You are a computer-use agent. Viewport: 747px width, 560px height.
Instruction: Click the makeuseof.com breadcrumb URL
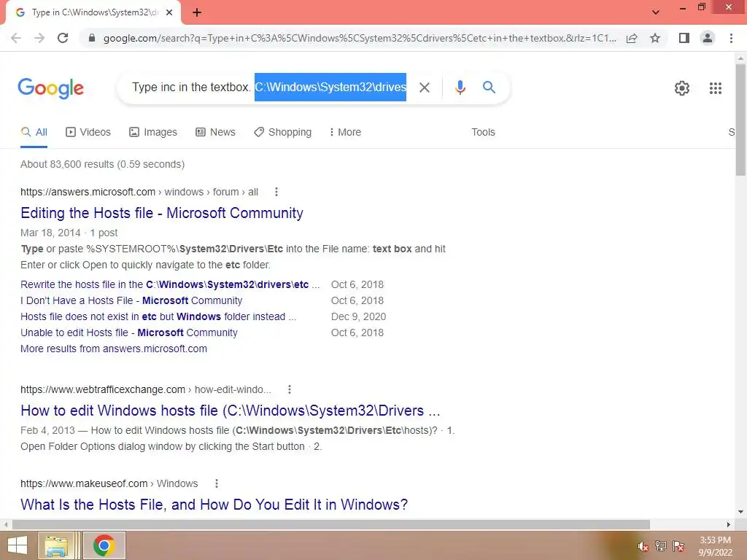(x=109, y=484)
